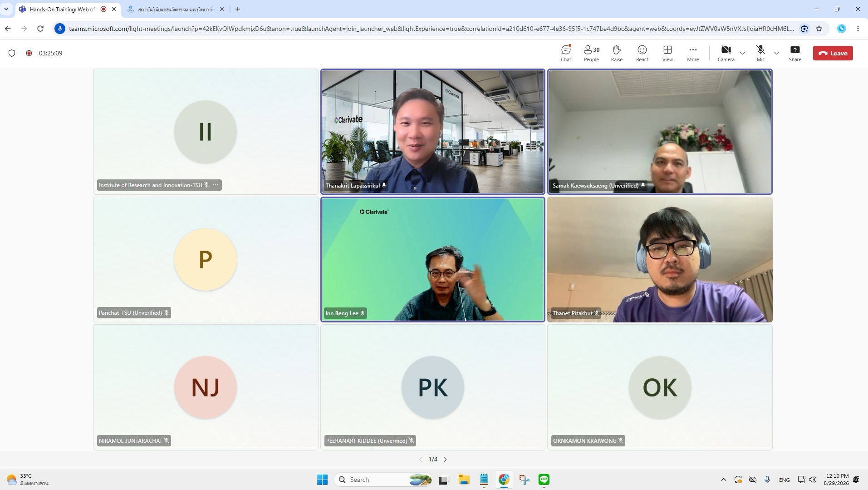Click the address bar URL

[431, 29]
